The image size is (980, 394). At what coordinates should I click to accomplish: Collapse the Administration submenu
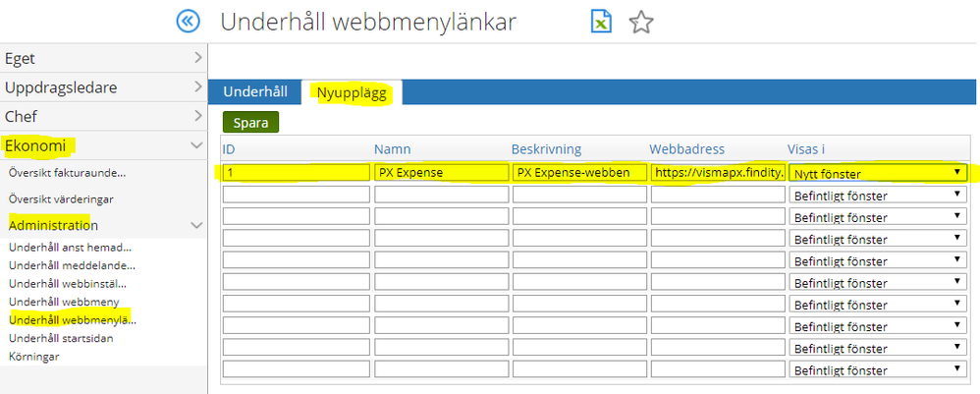102,225
